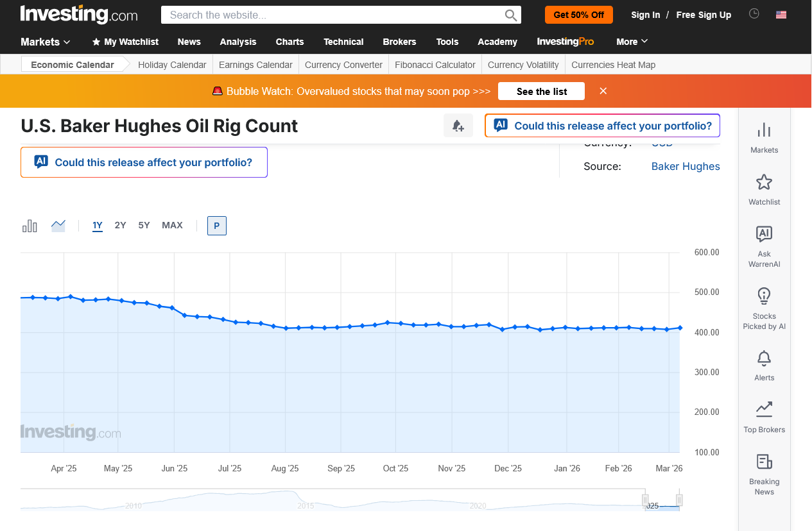Open Top Brokers in sidebar
Image resolution: width=812 pixels, height=531 pixels.
click(x=764, y=417)
